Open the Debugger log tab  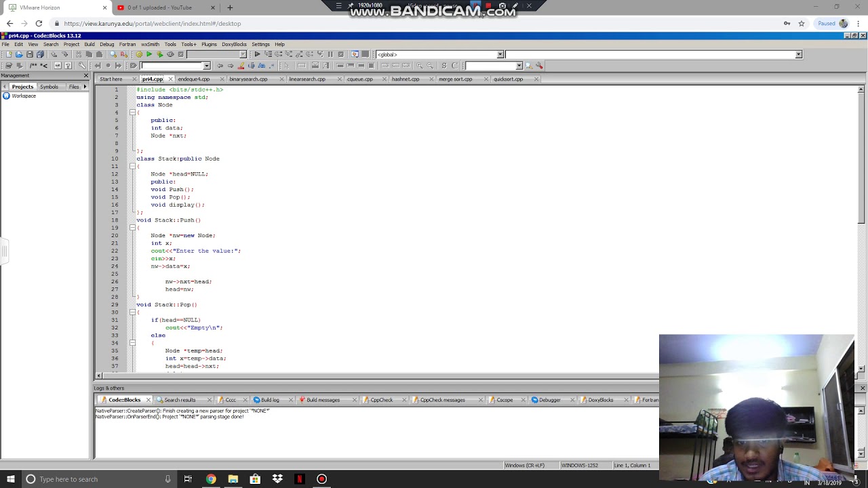549,400
